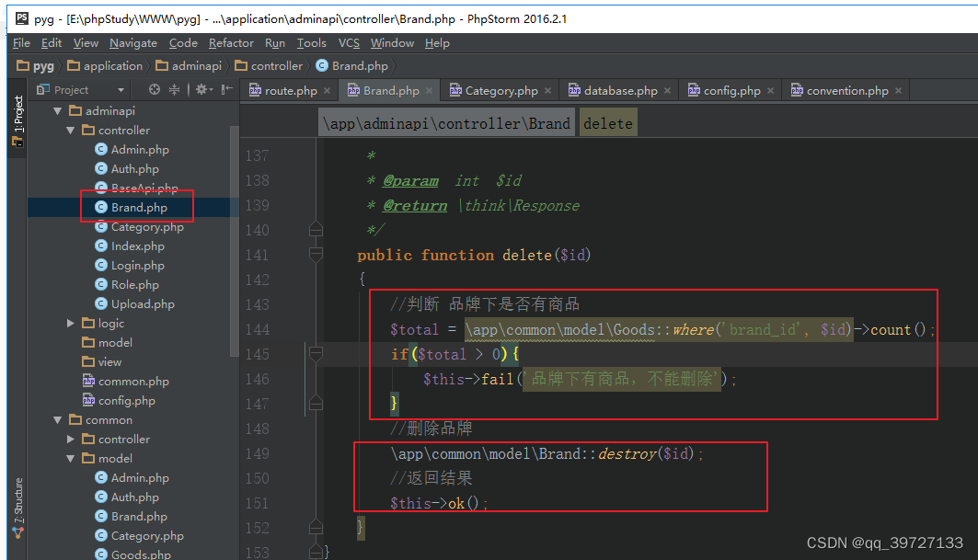Select config.php under adminapi folder
The height and width of the screenshot is (560, 978).
coord(119,400)
